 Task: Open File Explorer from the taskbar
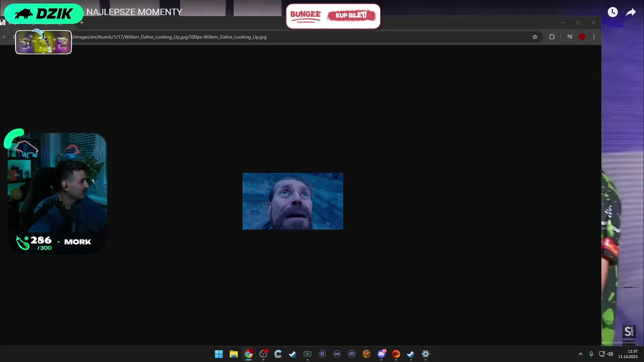pos(233,354)
